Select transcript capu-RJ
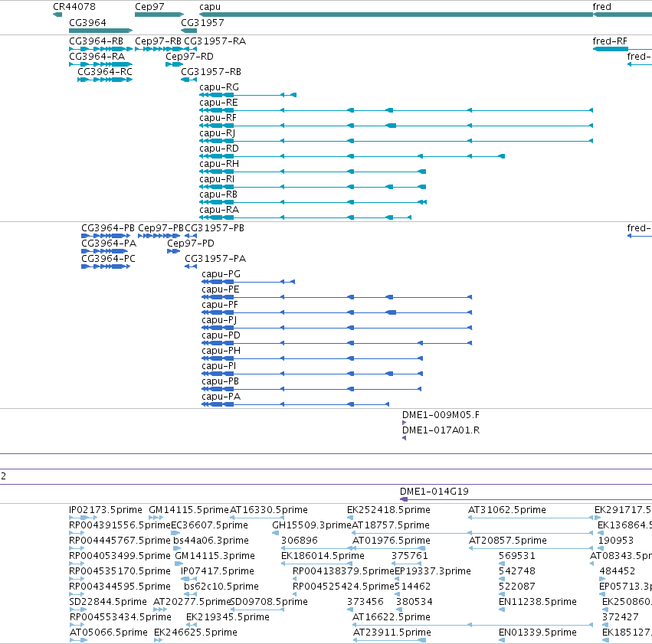The width and height of the screenshot is (652, 644). click(x=396, y=141)
